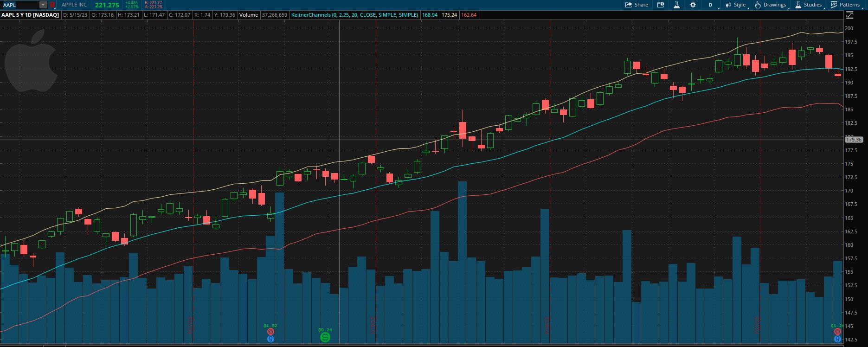Open the Drawings menu
Viewport: 868px width, 347px height.
(770, 5)
